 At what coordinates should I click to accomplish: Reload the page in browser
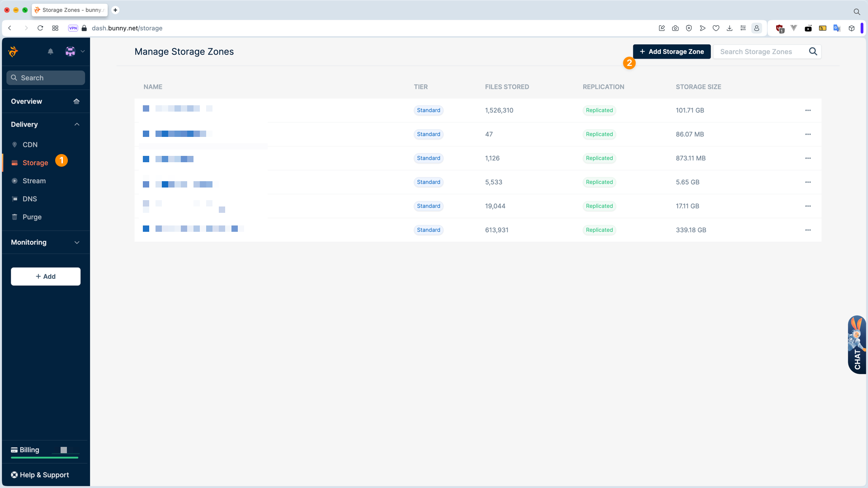pyautogui.click(x=40, y=28)
